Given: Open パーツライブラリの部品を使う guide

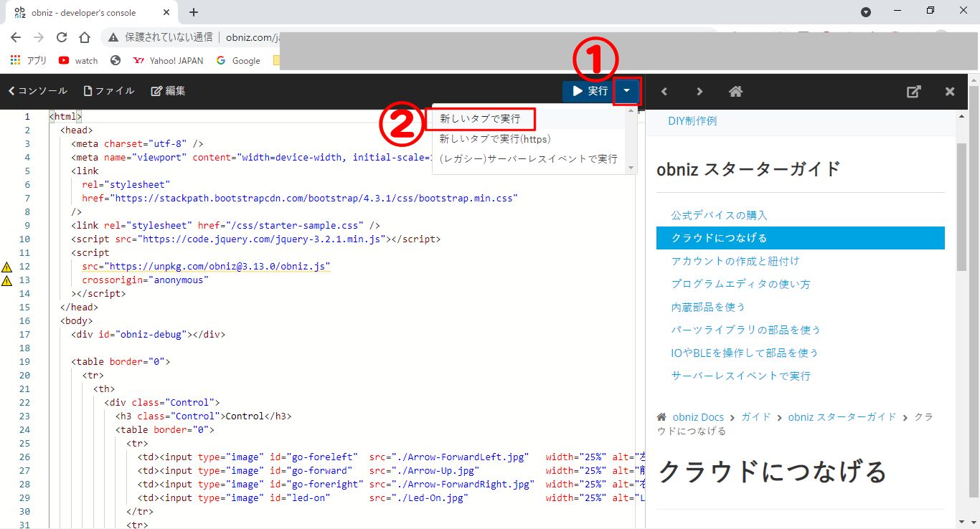Looking at the screenshot, I should pos(746,330).
